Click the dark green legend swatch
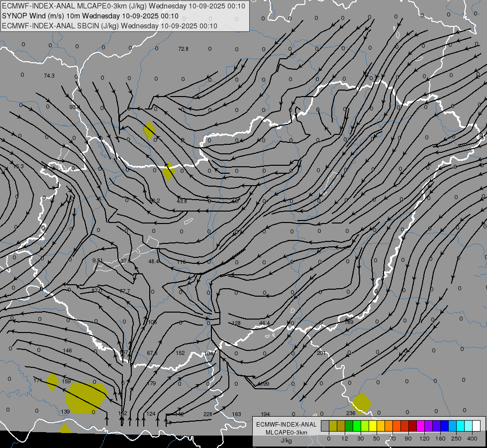The image size is (487, 448). pos(349,426)
